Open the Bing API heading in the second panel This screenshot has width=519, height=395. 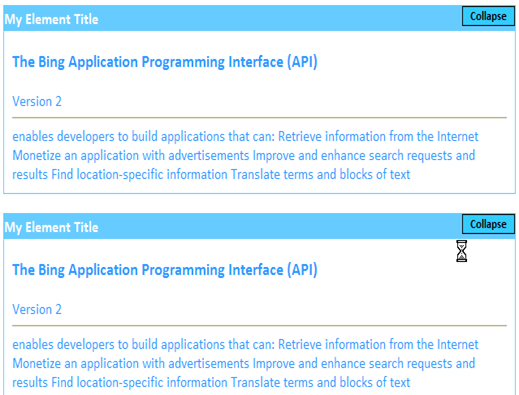click(x=165, y=270)
